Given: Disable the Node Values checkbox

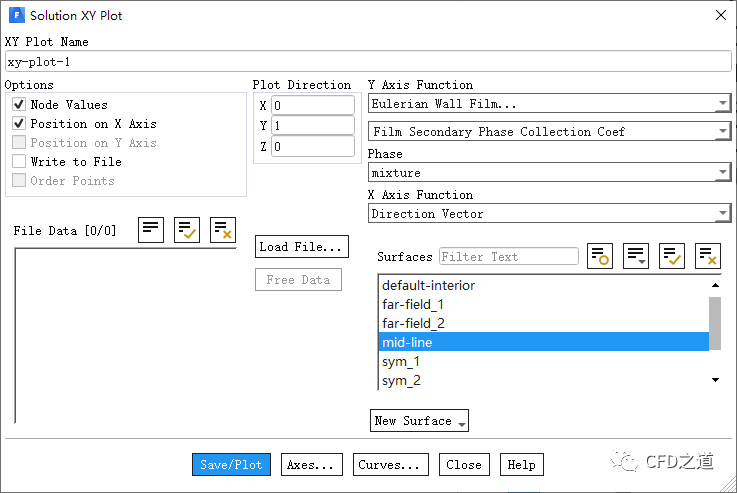Looking at the screenshot, I should tap(19, 104).
